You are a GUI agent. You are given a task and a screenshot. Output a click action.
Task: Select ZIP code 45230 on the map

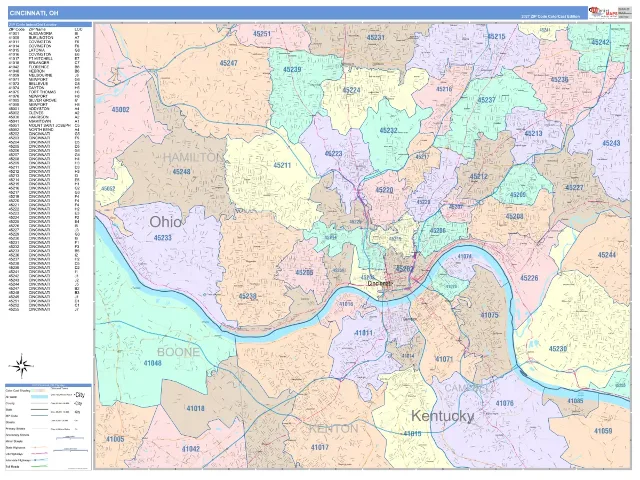point(558,349)
